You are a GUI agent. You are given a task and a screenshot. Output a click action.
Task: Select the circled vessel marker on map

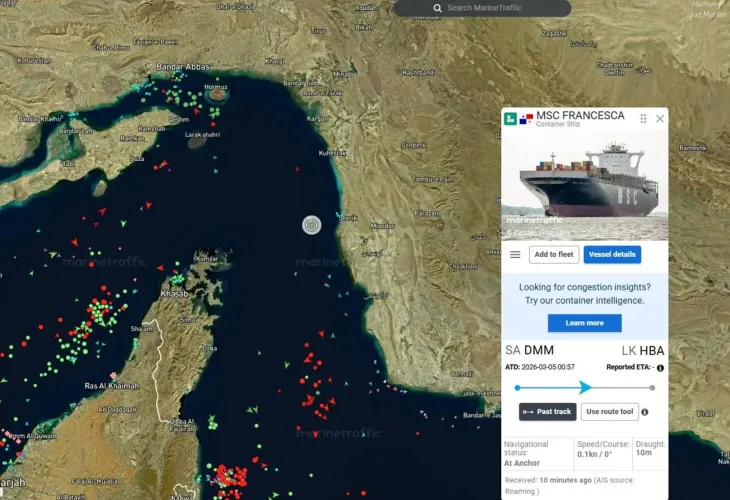click(312, 225)
